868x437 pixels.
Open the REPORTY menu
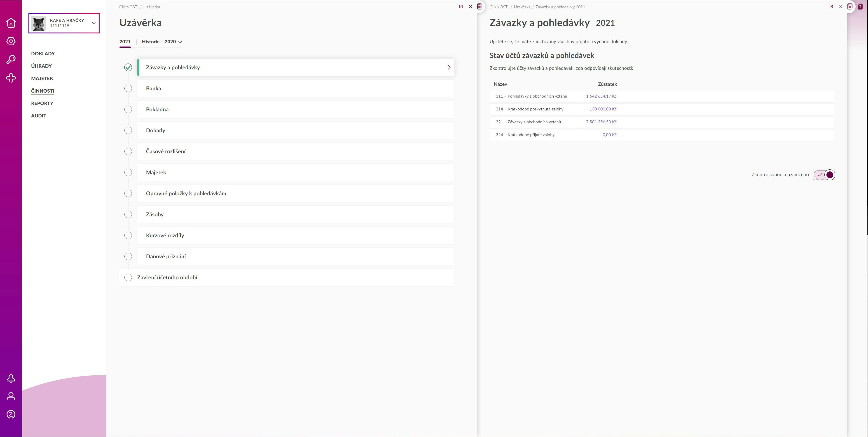point(42,103)
